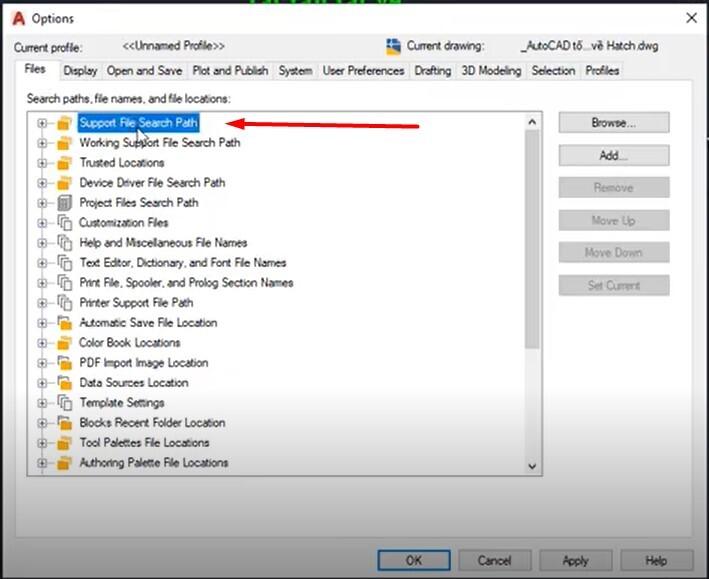Select the Print File, Spooler, and Prolog Section Names row
Screen dimensions: 709x579
(186, 283)
